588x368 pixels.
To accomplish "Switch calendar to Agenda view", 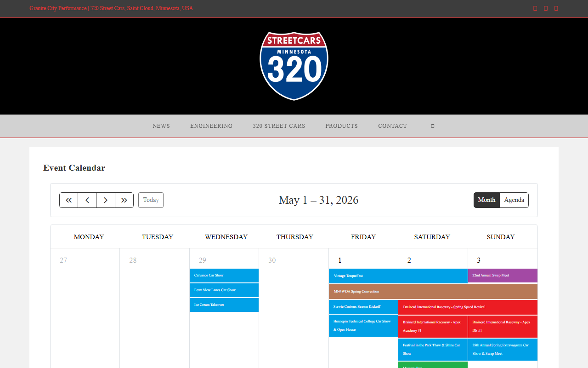I will [514, 200].
